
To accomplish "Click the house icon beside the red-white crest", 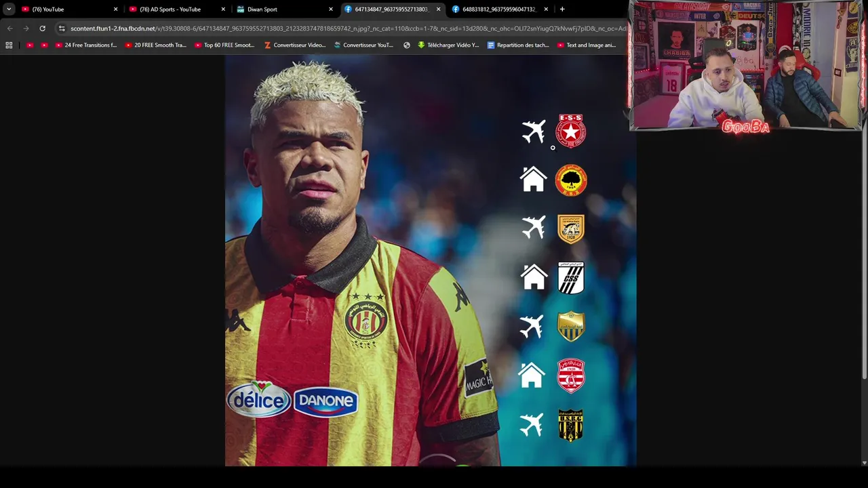I will coord(532,375).
